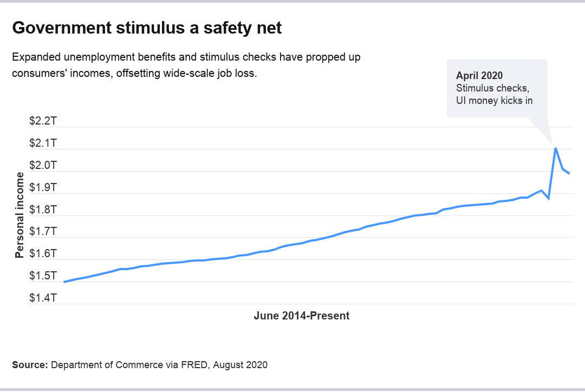This screenshot has width=585, height=392.
Task: Click the 'Personal income' vertical axis title
Action: (19, 215)
